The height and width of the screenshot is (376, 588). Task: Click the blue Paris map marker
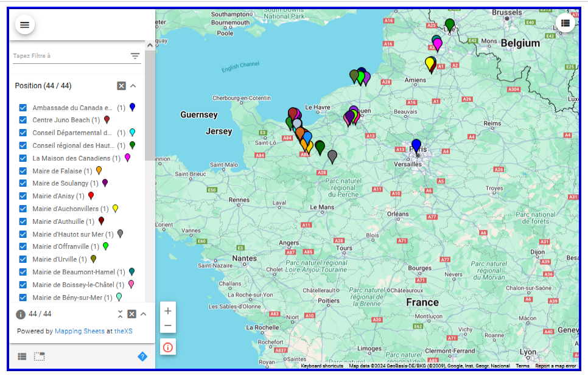(x=416, y=145)
